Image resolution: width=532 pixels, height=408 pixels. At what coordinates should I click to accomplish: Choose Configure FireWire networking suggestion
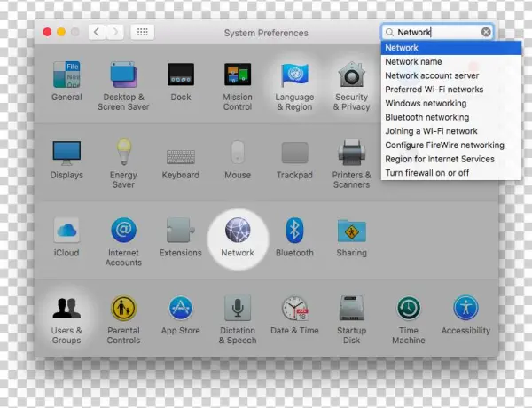point(451,145)
